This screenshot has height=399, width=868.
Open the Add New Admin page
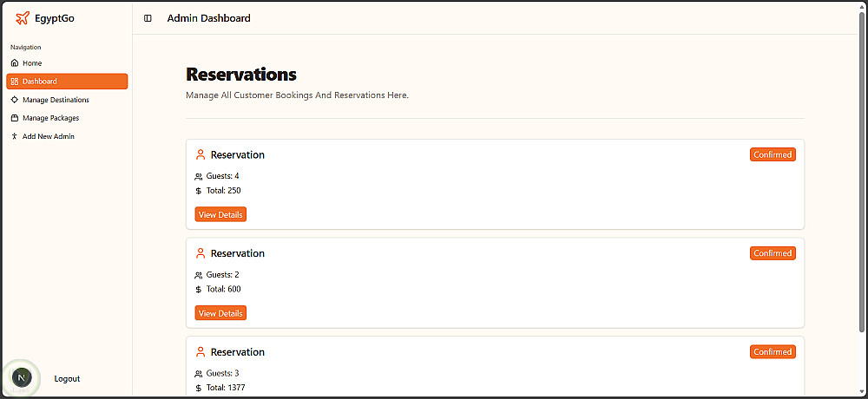pyautogui.click(x=49, y=136)
